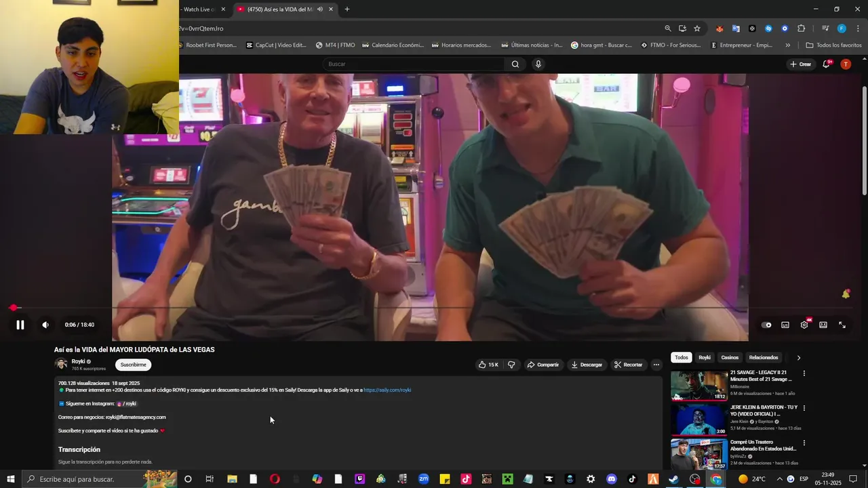Open the Chrome extensions puzzle menu
This screenshot has height=488, width=868.
click(802, 28)
